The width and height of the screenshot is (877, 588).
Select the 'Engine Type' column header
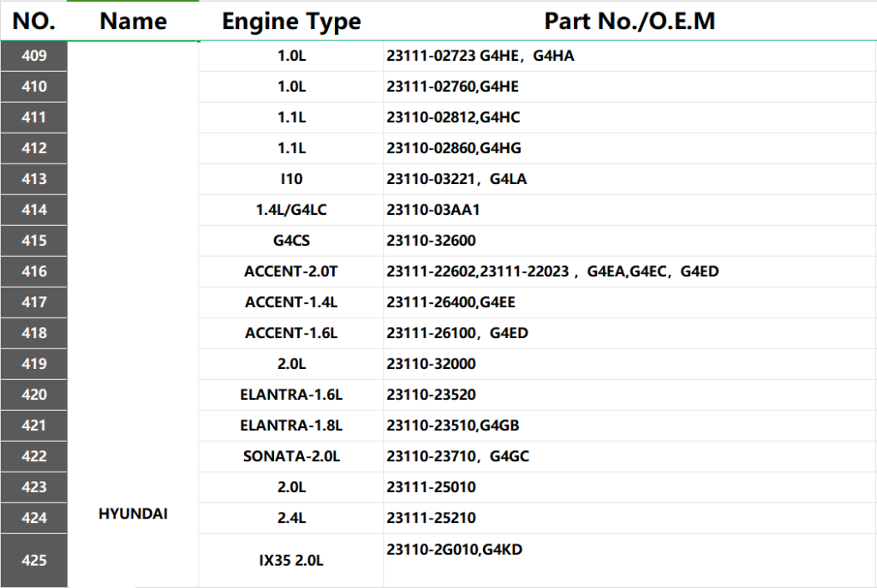click(x=291, y=21)
